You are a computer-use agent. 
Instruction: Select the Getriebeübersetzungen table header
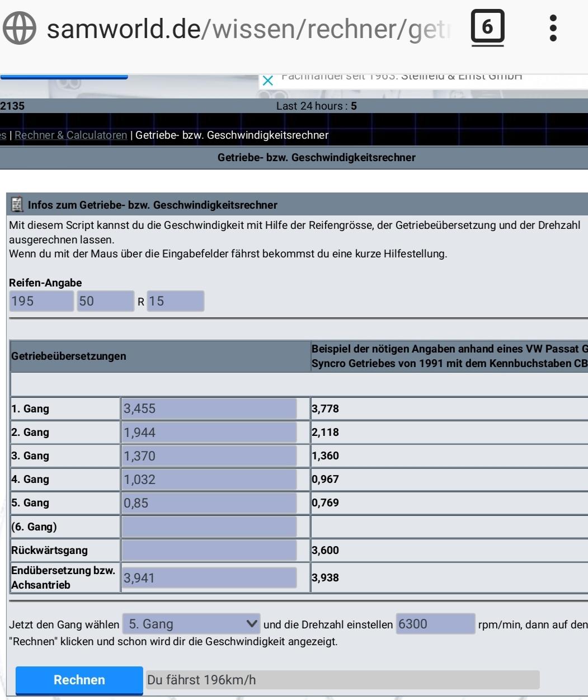(69, 356)
